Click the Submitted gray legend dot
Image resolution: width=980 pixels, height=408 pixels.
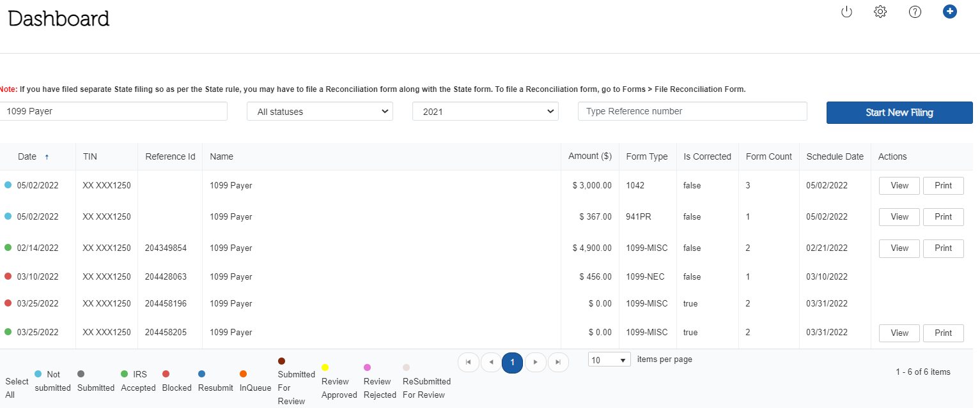pyautogui.click(x=81, y=374)
